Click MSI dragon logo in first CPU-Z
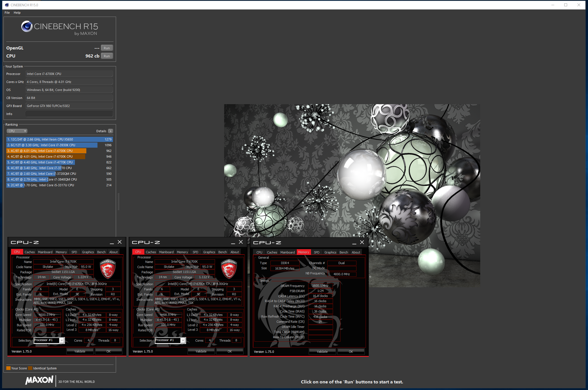This screenshot has height=390, width=588. point(108,269)
